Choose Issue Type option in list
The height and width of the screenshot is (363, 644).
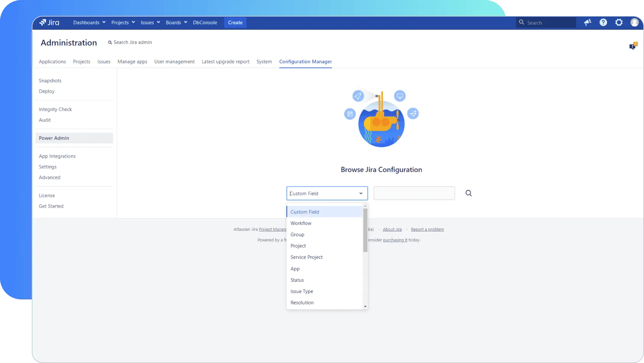click(301, 291)
